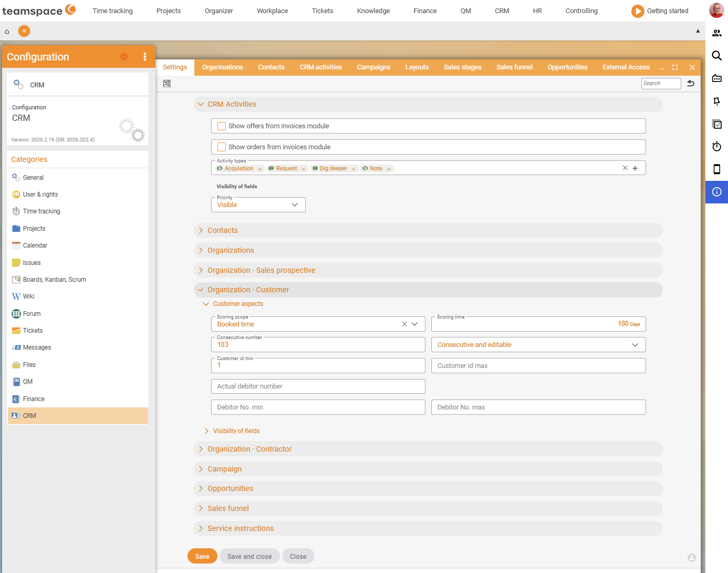Click the mobile phone icon in sidebar

tap(717, 169)
